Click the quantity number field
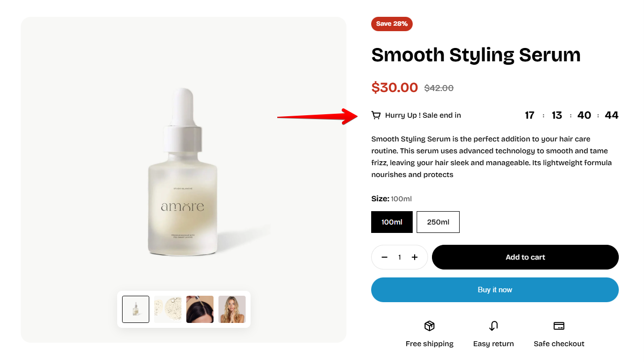The width and height of the screenshot is (644, 362). point(399,257)
